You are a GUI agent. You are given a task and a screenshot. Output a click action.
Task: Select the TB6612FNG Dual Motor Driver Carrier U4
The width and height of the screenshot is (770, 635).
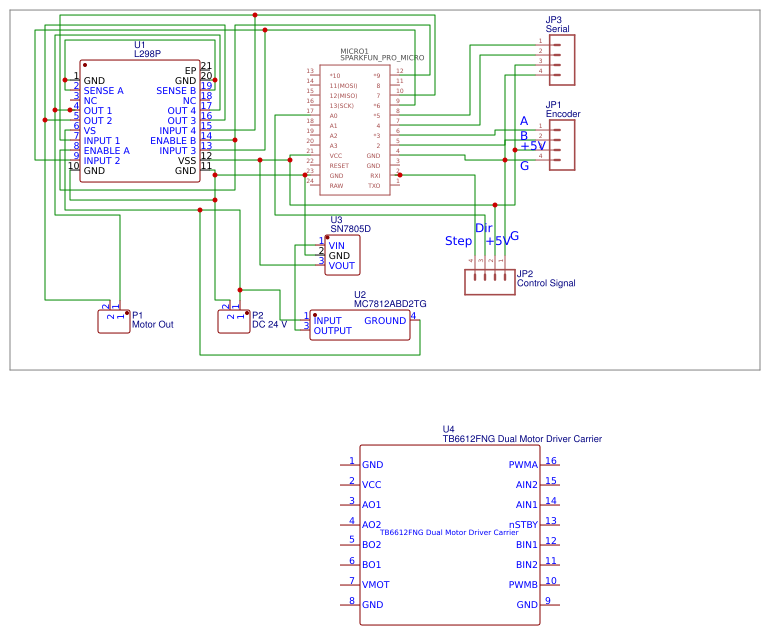click(x=450, y=535)
